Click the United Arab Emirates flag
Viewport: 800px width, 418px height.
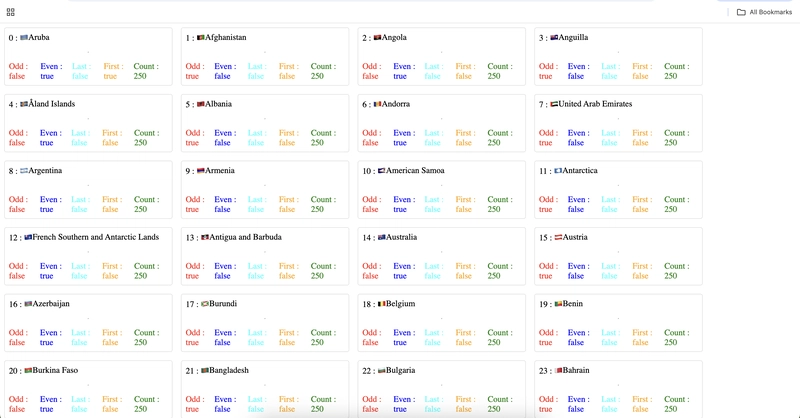[x=554, y=104]
